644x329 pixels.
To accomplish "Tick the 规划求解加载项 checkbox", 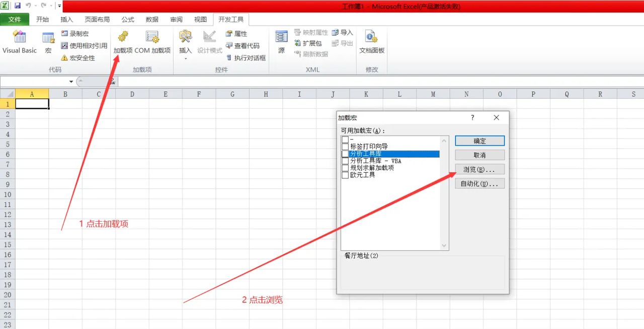I will tap(345, 168).
